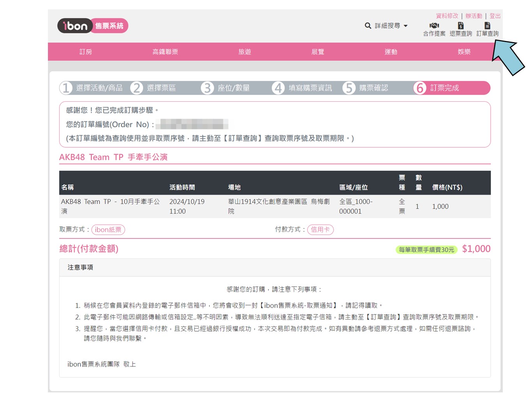Click the AKB48 Team TP 手牽手公演 title
Screen dimensions: 532x399
point(113,157)
